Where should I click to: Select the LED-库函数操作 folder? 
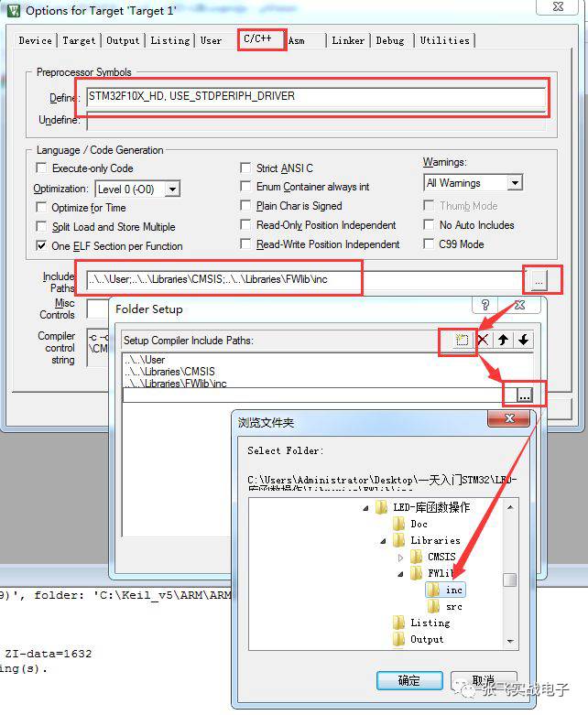(x=422, y=507)
